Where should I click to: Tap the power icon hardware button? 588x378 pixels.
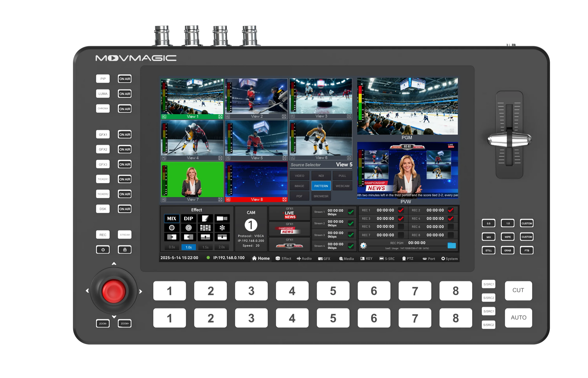coord(103,250)
